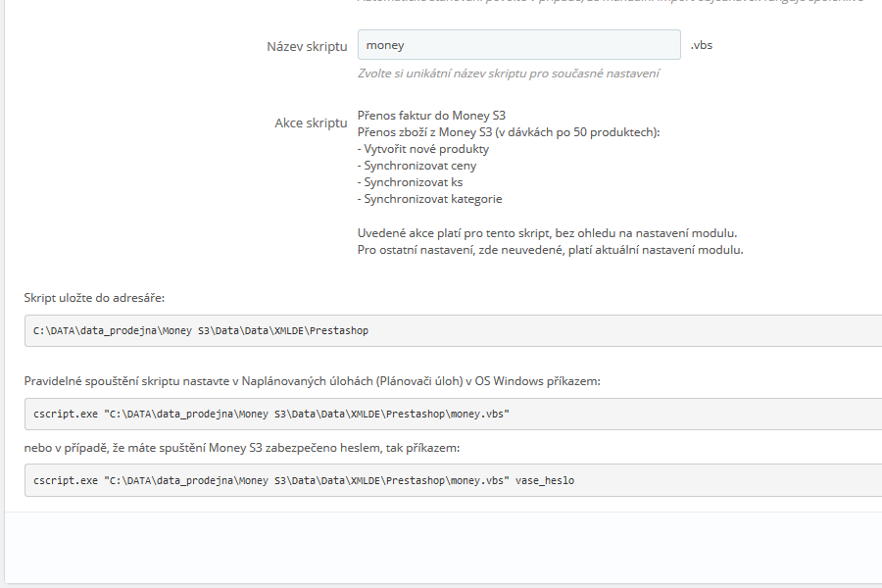Click hint 'Zvolte si unikátní název skriptu'

pyautogui.click(x=508, y=73)
